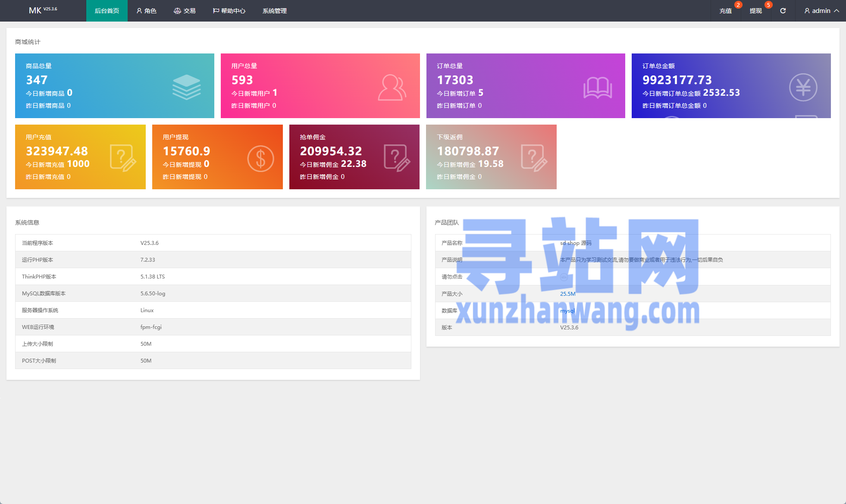The width and height of the screenshot is (846, 504).
Task: Click the 系统信息 section heading
Action: click(x=27, y=222)
